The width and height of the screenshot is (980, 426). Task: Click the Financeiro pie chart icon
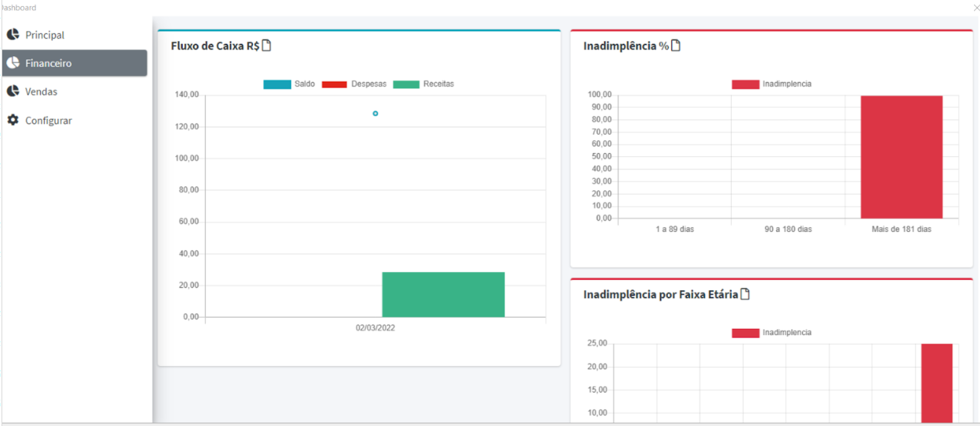pos(13,63)
